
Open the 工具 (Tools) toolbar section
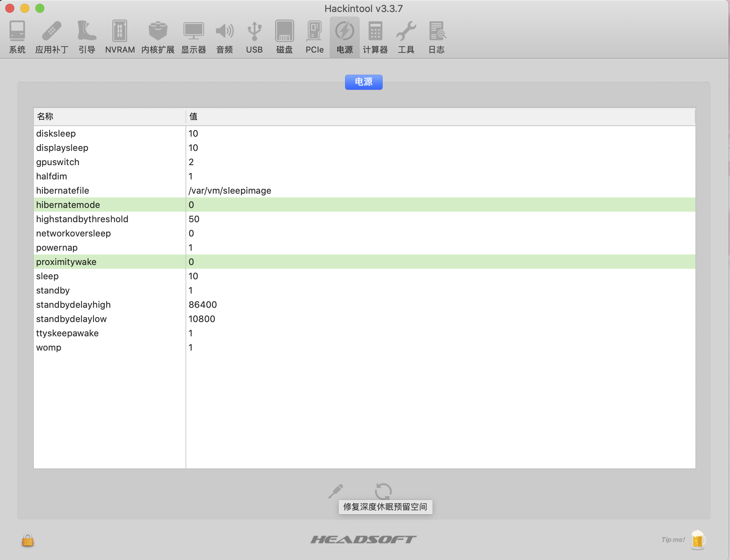(x=406, y=37)
